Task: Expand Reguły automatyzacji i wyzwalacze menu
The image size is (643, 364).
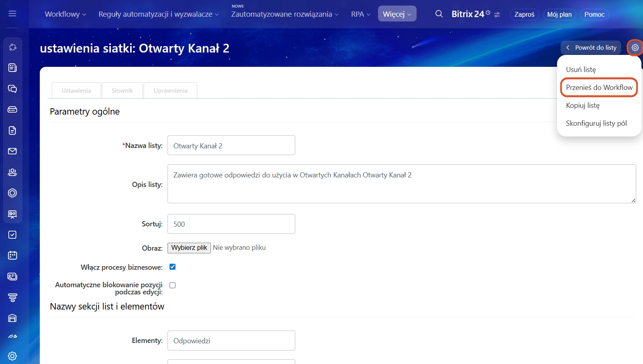Action: pyautogui.click(x=158, y=14)
